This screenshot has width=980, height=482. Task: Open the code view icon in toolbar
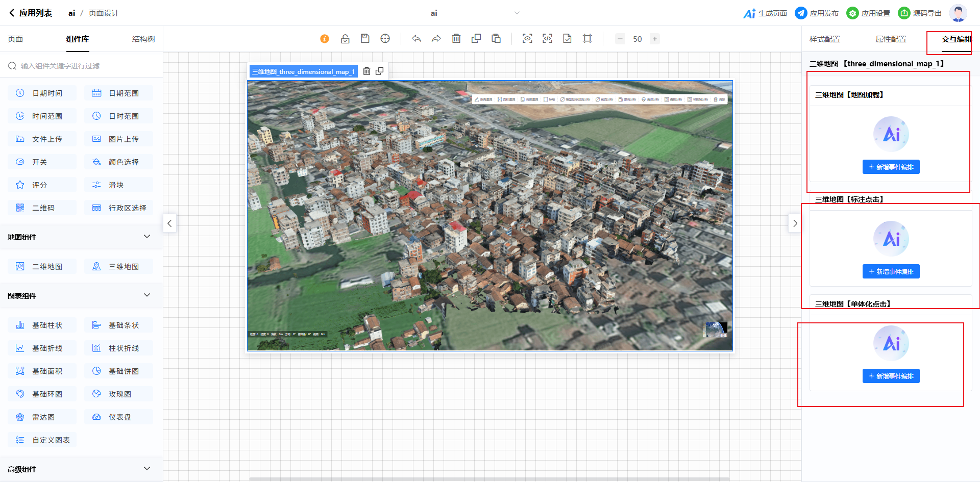pos(547,39)
